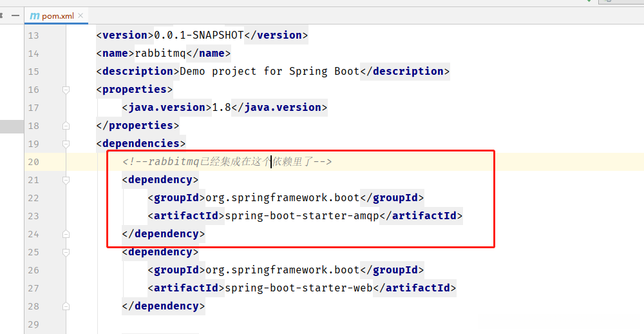Fold the amqp dependency at line 21
This screenshot has width=644, height=334.
click(x=66, y=180)
